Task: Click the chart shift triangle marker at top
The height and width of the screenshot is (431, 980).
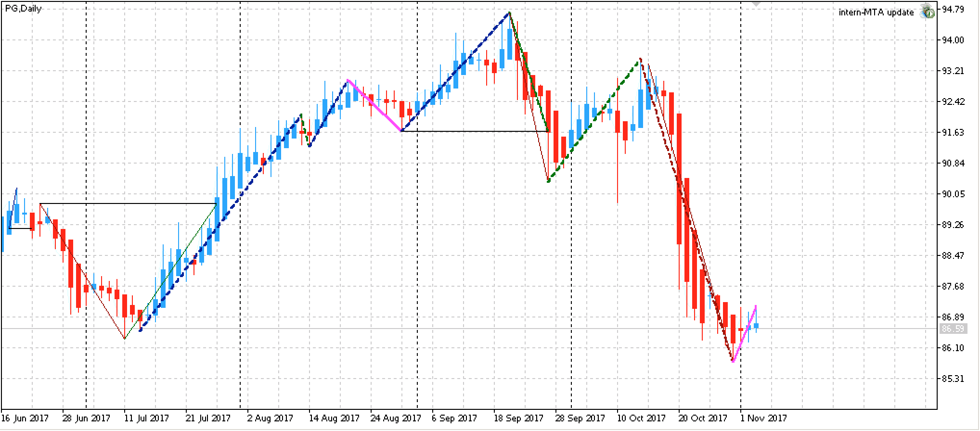Action: pyautogui.click(x=756, y=3)
